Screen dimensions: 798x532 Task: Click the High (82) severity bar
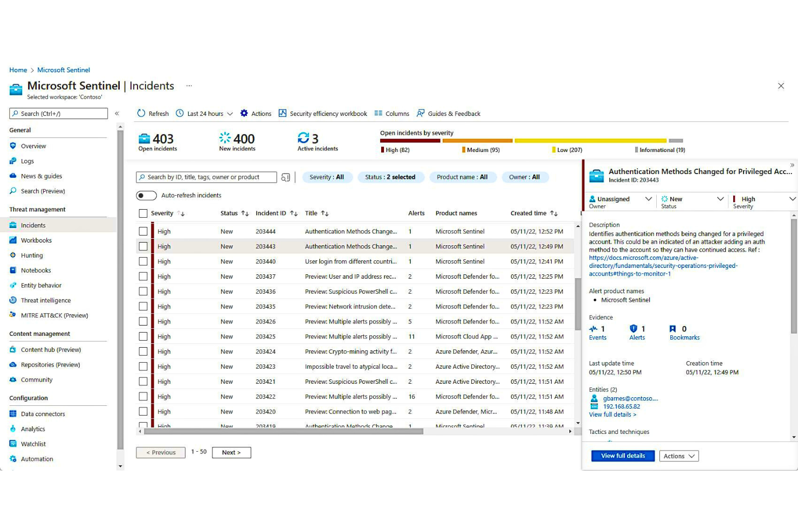410,141
